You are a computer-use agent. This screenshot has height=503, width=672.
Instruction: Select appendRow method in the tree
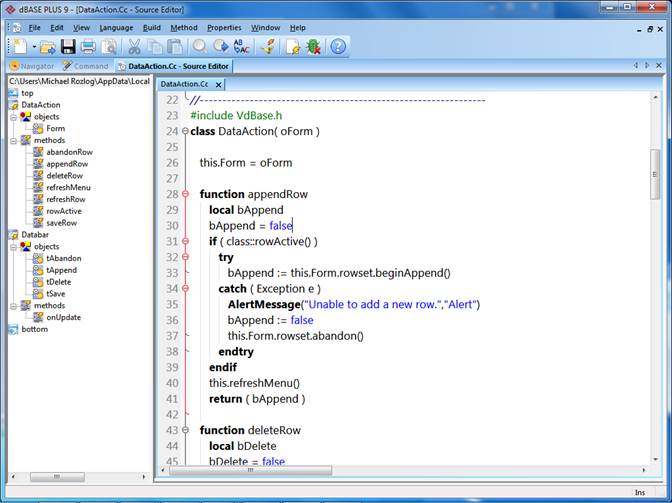tap(67, 164)
